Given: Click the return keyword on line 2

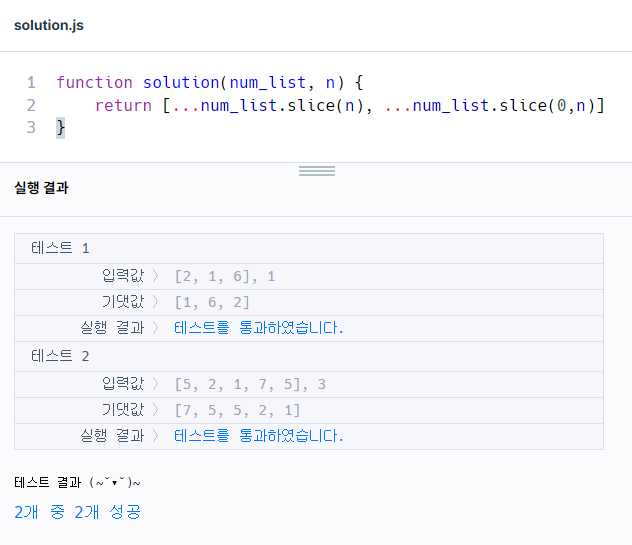Looking at the screenshot, I should [123, 106].
